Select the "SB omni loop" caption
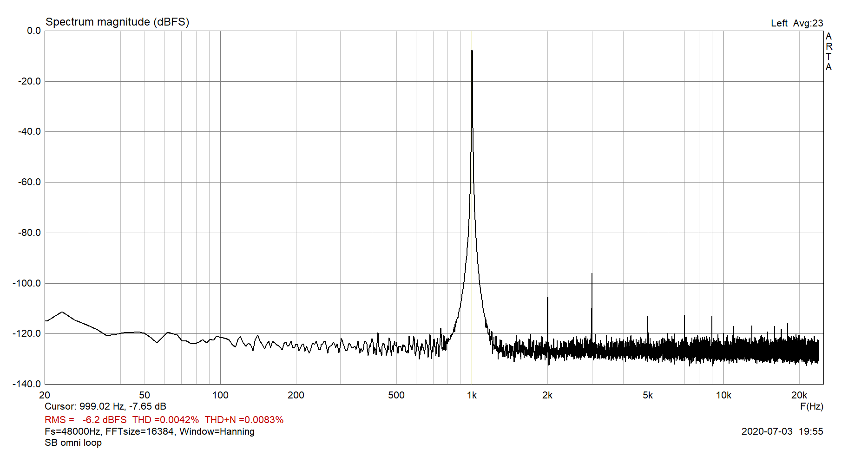The height and width of the screenshot is (450, 868). coord(73,443)
